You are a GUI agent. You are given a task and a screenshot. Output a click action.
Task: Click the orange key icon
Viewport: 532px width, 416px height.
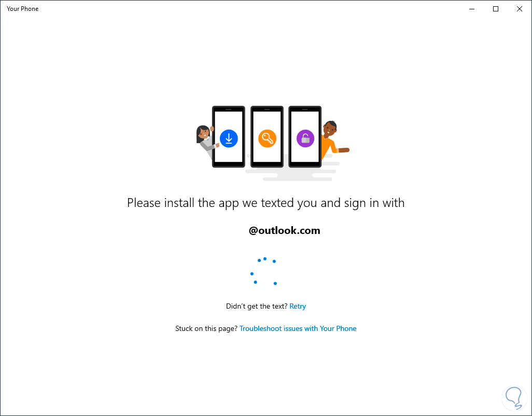point(268,138)
